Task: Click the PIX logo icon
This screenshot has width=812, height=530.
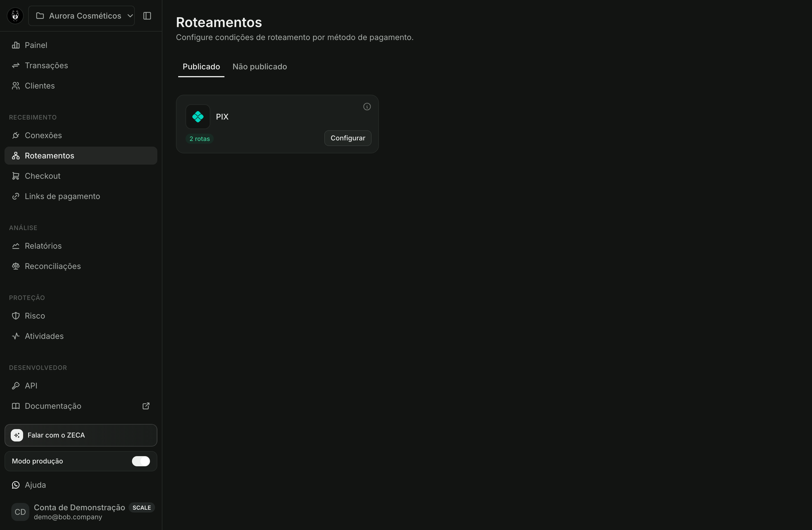Action: [x=198, y=117]
